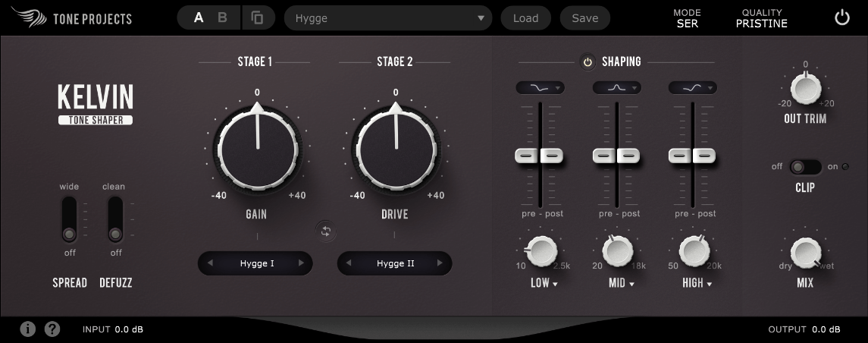
Task: Click the swap stages icon between Gain and Drive
Action: (x=325, y=231)
